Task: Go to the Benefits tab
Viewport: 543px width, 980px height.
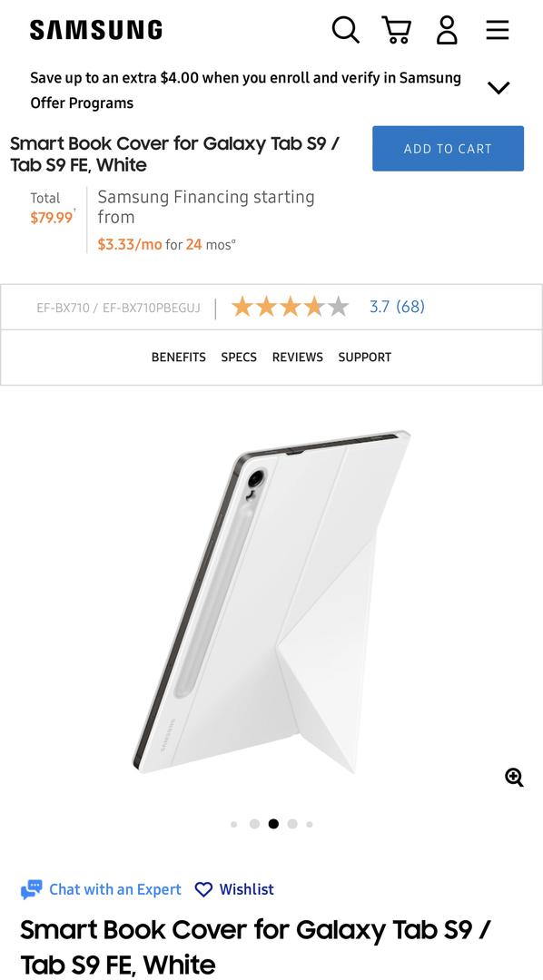Action: 178,357
